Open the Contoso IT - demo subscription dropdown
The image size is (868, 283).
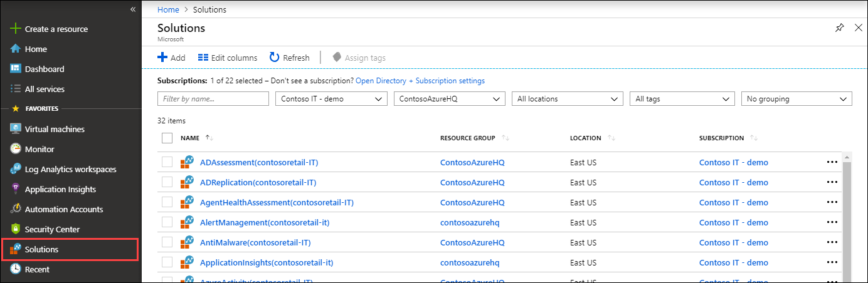(332, 99)
